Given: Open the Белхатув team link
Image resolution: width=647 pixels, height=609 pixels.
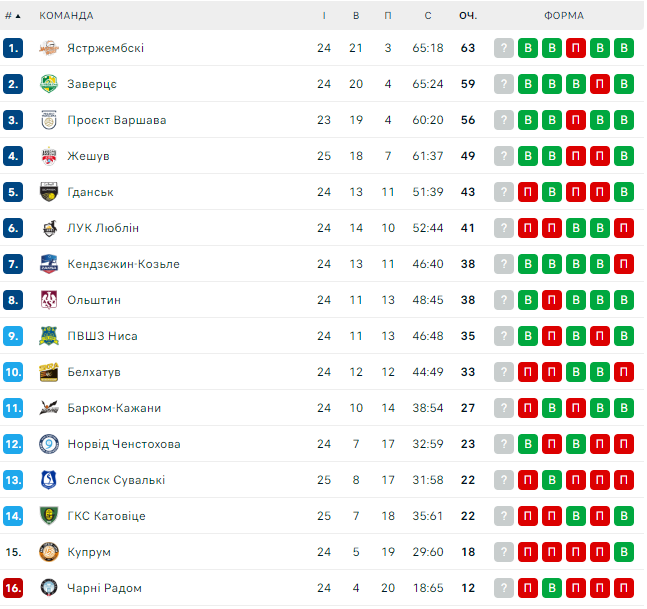Looking at the screenshot, I should pyautogui.click(x=94, y=372).
